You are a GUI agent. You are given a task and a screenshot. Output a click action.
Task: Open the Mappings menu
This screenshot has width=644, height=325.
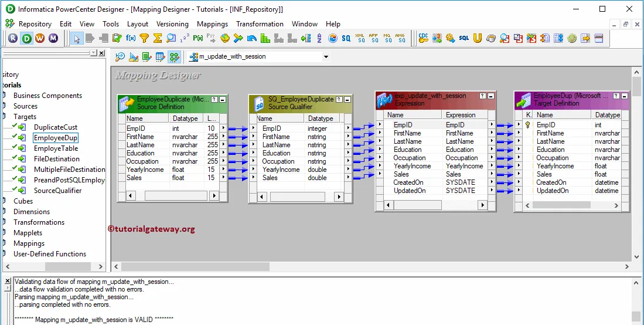click(x=212, y=24)
